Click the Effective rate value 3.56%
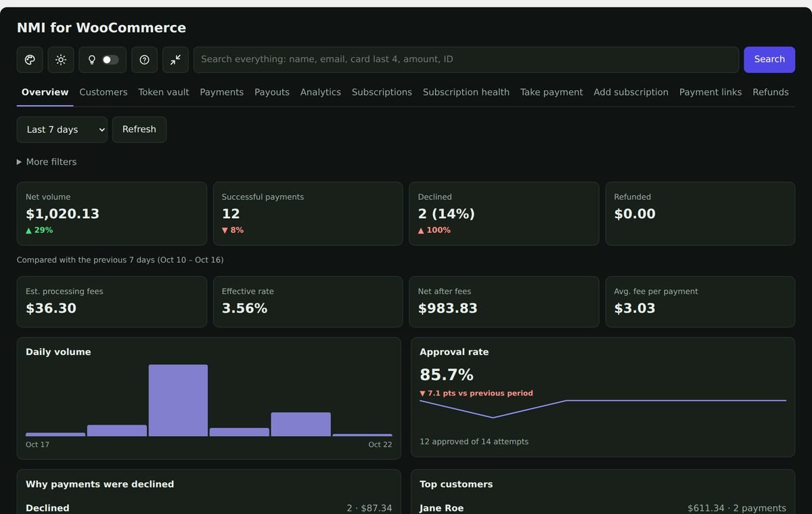Viewport: 812px width, 514px height. (244, 309)
